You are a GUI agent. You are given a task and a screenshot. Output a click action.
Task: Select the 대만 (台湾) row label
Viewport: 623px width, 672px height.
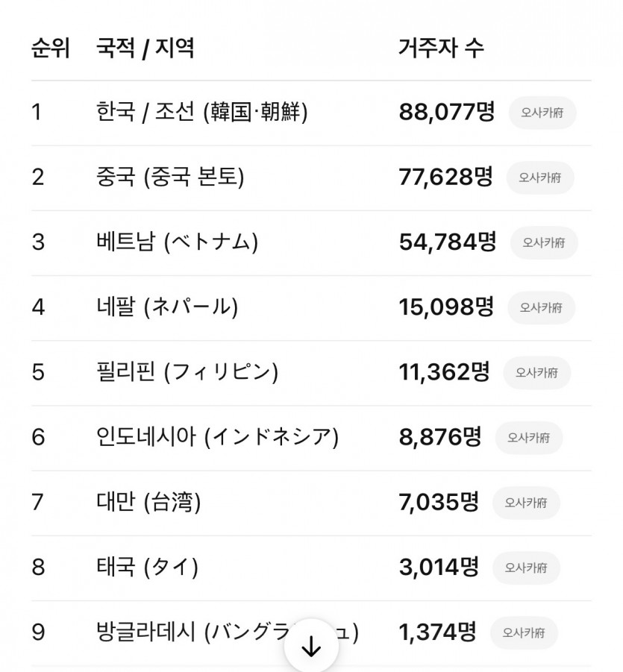[148, 502]
